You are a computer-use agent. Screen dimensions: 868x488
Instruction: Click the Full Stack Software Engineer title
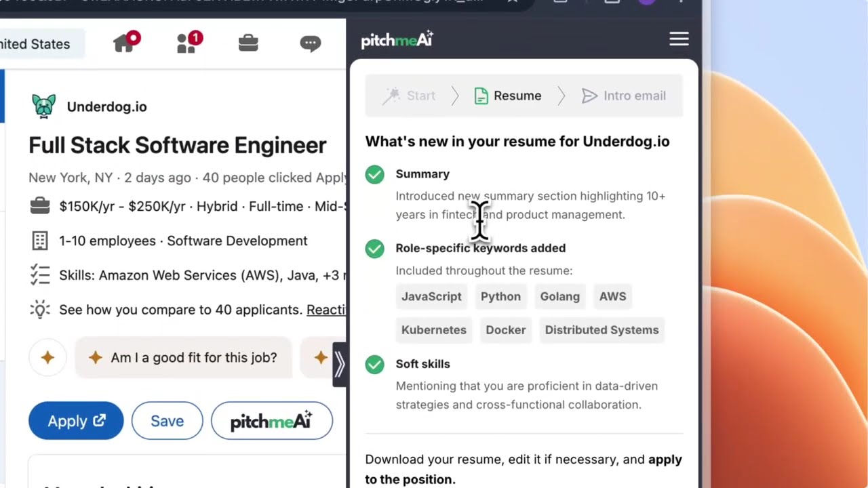[178, 145]
